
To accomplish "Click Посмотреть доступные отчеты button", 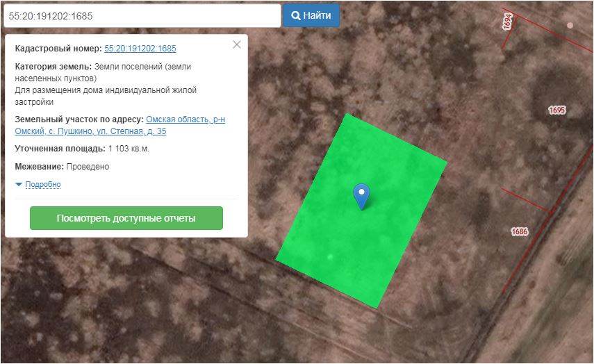I will [x=126, y=218].
